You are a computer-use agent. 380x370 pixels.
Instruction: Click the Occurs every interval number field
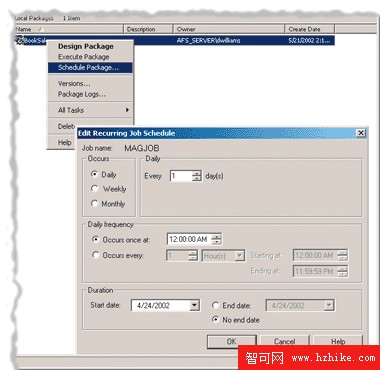coord(177,256)
